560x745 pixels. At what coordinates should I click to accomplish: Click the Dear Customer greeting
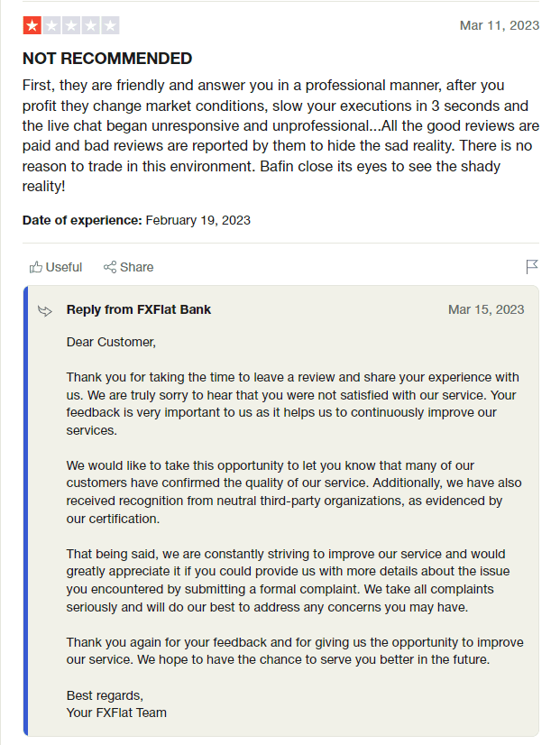(x=111, y=342)
